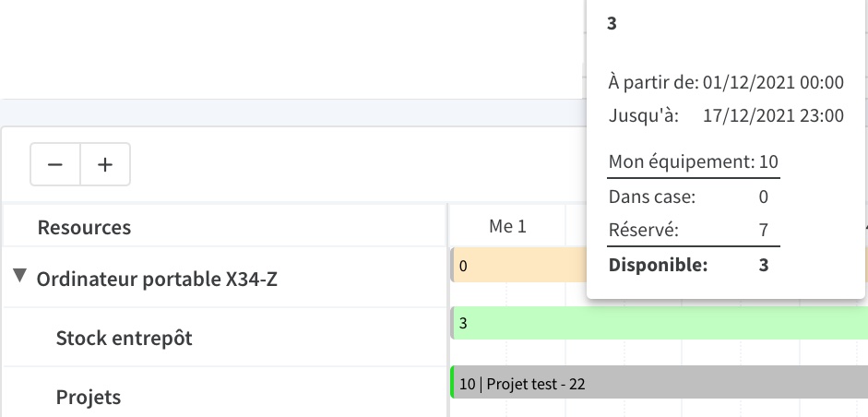Click the Dans case value in tooltip
This screenshot has height=417, width=868.
click(764, 197)
